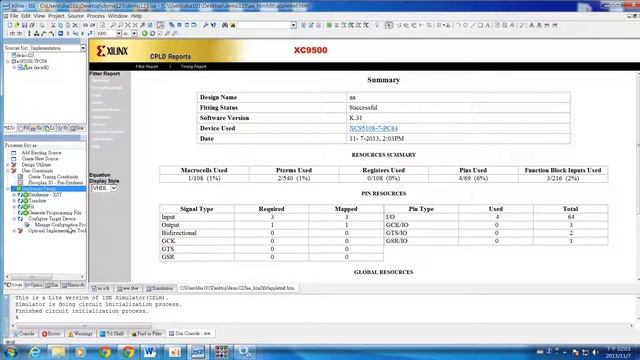
Task: Click the Cut scissors toolbar icon
Action: (53, 25)
